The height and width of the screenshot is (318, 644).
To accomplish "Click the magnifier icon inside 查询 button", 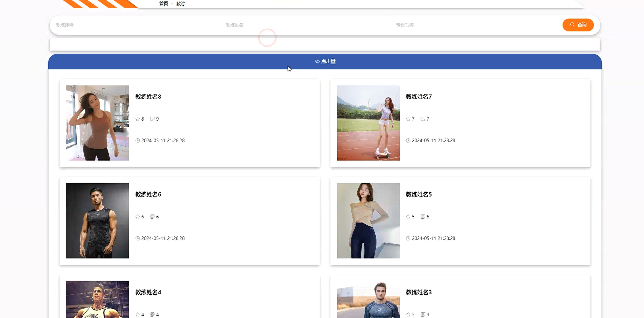I will (572, 25).
